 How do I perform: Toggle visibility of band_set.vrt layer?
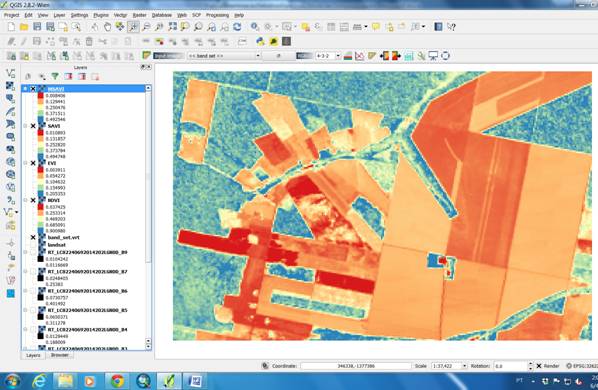pos(33,237)
